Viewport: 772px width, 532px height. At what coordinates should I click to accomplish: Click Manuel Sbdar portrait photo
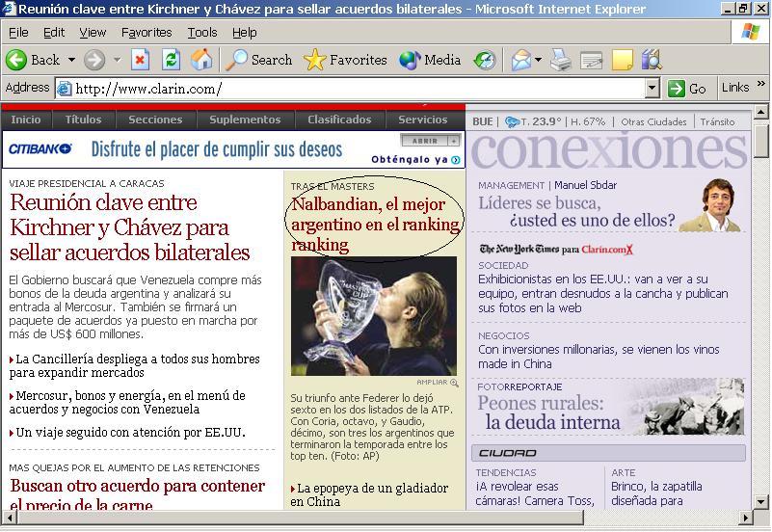pos(711,204)
